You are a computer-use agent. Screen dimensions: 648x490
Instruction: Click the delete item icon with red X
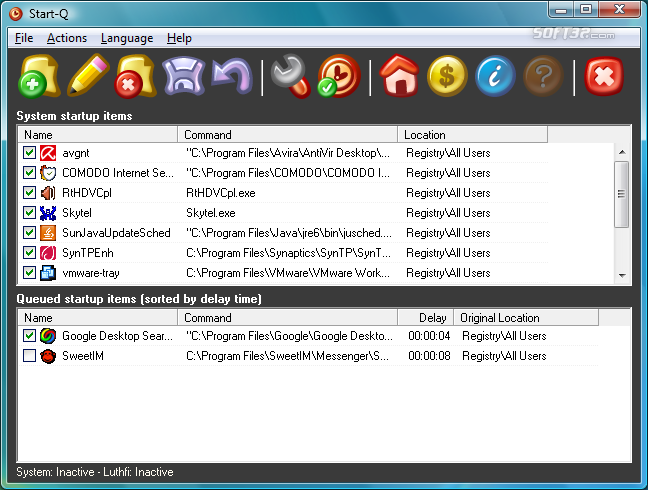pyautogui.click(x=136, y=76)
